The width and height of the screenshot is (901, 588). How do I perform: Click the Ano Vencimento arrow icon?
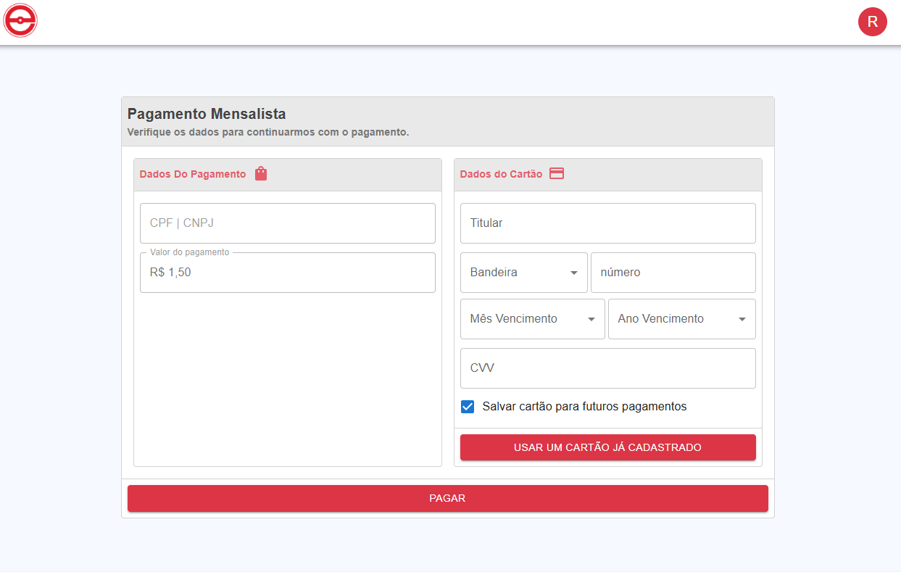(x=742, y=320)
